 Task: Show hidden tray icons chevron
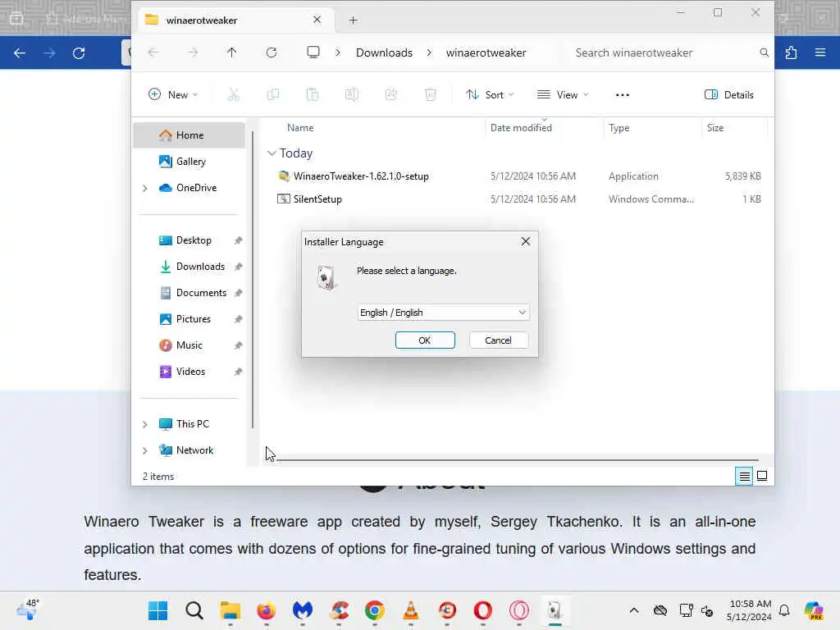click(634, 610)
